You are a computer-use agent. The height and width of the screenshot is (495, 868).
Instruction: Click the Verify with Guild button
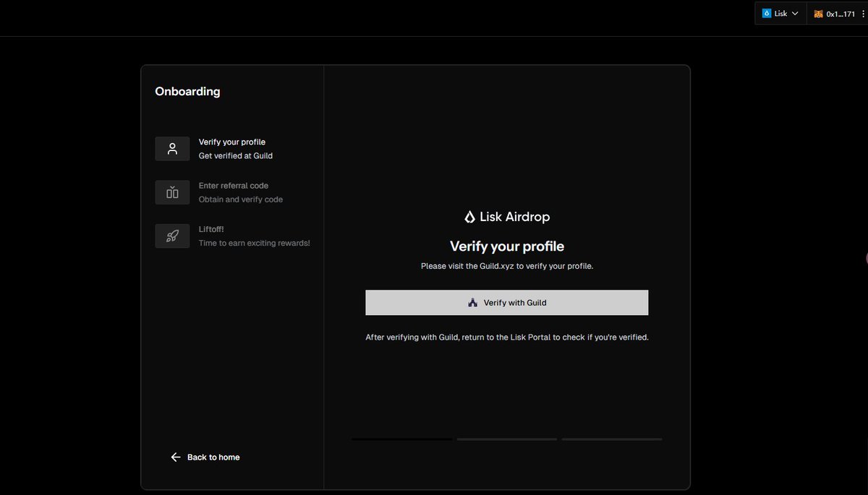[x=506, y=303]
